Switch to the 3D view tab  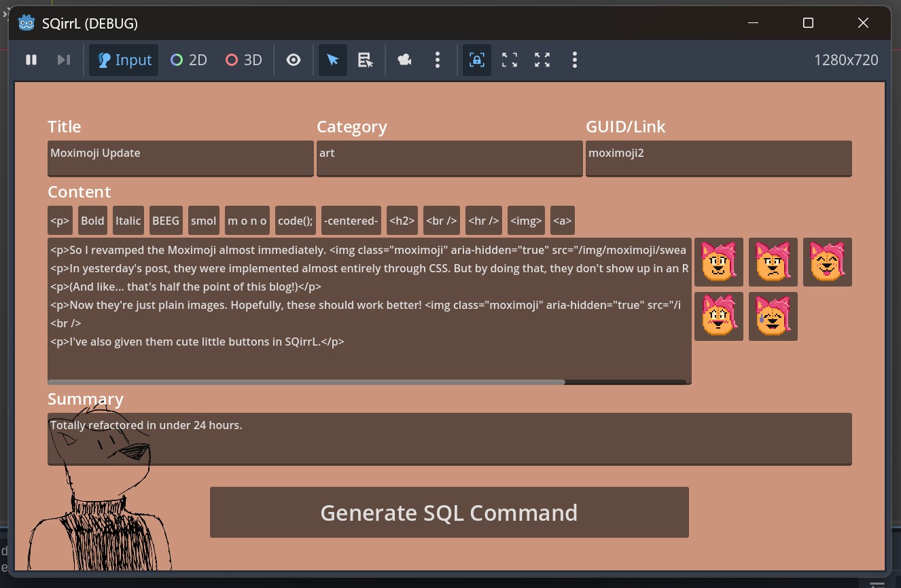[243, 60]
